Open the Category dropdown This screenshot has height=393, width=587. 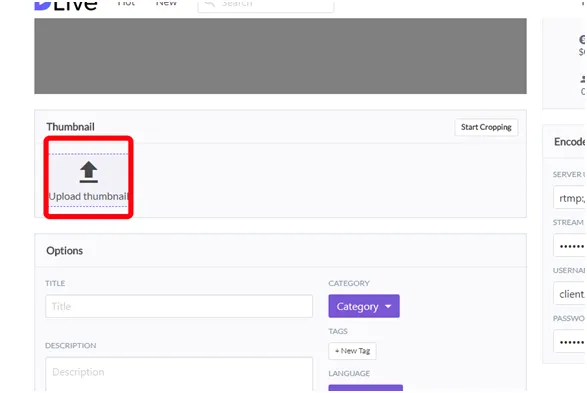(364, 306)
